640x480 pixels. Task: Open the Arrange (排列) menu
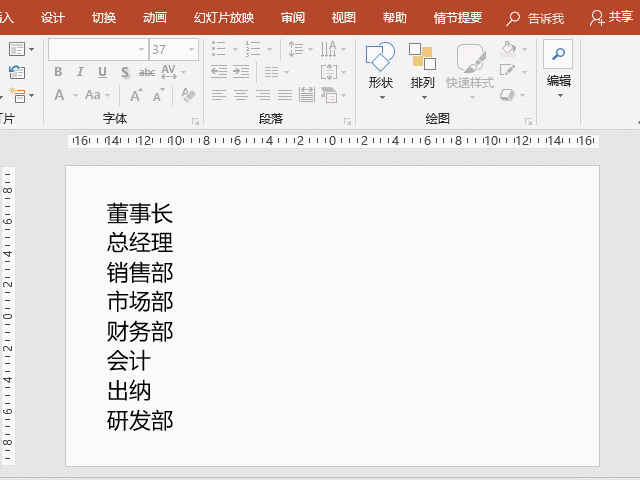(x=422, y=70)
